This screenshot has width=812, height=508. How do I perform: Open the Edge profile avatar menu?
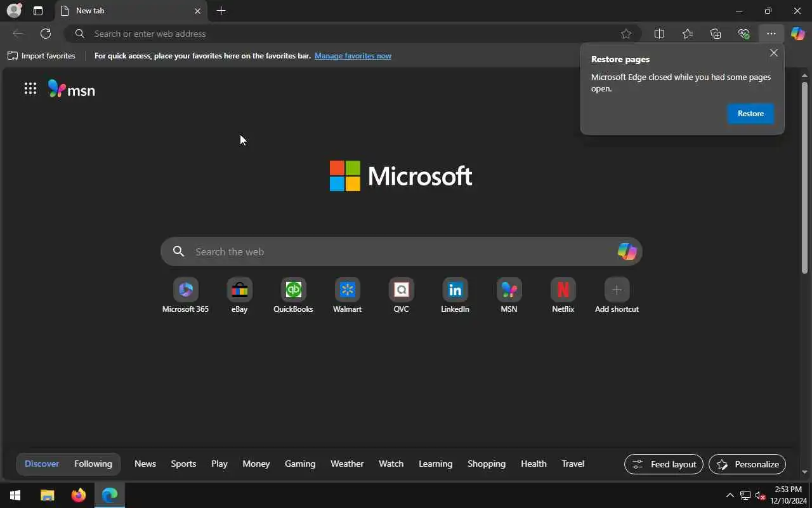pos(14,11)
